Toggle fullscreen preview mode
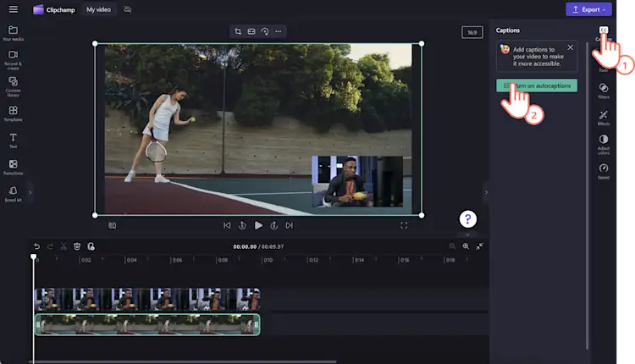 [404, 225]
